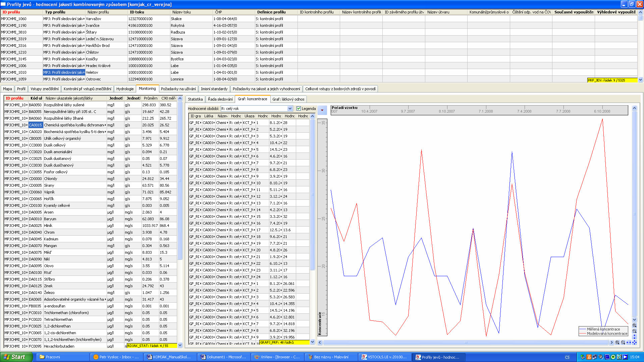Screen dimensions: 644x362
Task: Expand Typ profilu cell arrow for Varvažov
Action: click(84, 19)
